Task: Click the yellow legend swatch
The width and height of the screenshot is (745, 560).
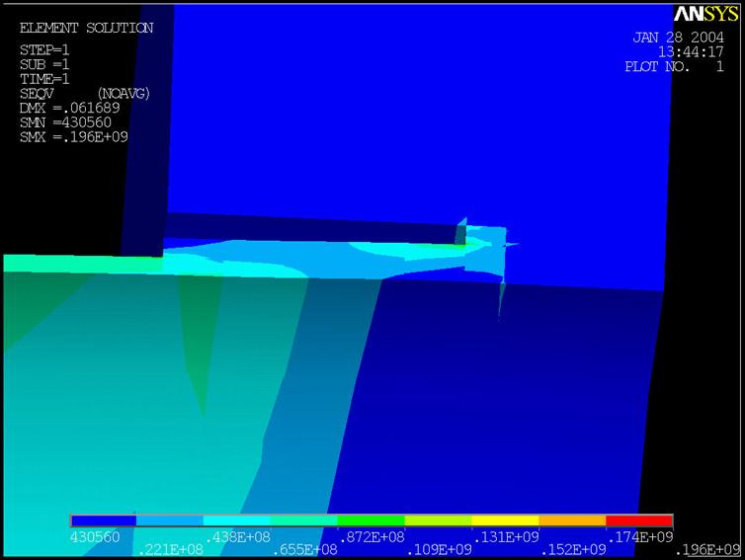Action: point(505,520)
